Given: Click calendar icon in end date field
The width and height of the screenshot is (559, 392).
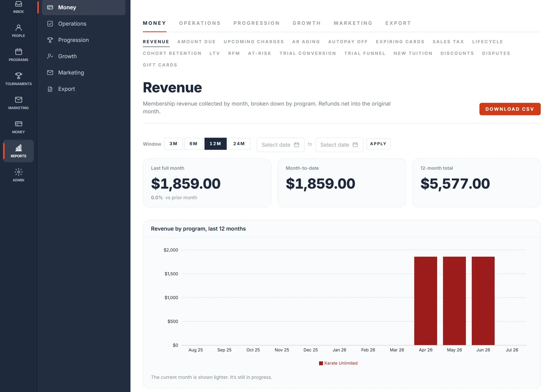Looking at the screenshot, I should coord(355,145).
